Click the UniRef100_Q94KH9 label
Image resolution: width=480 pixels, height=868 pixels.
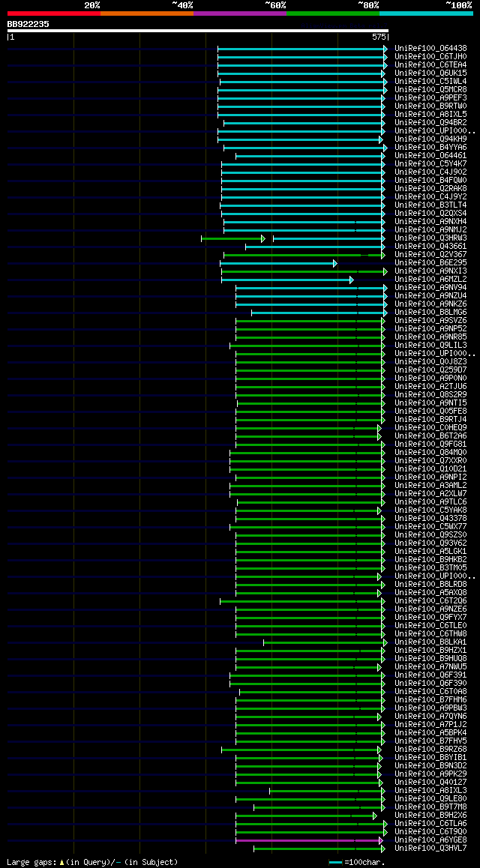[430, 139]
